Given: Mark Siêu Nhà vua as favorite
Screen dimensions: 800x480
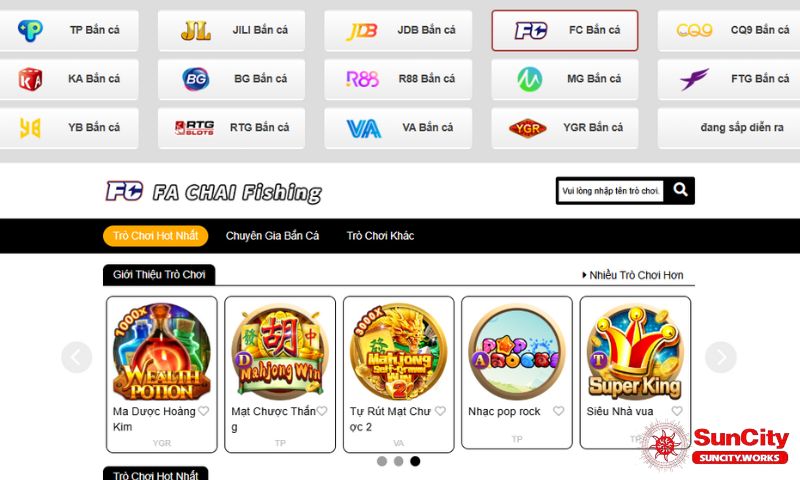Looking at the screenshot, I should click(x=677, y=411).
